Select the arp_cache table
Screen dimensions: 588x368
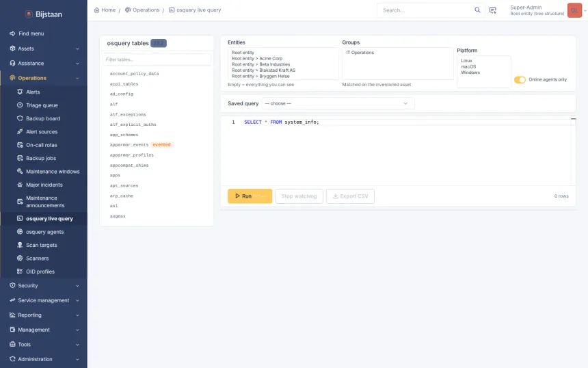(x=122, y=196)
